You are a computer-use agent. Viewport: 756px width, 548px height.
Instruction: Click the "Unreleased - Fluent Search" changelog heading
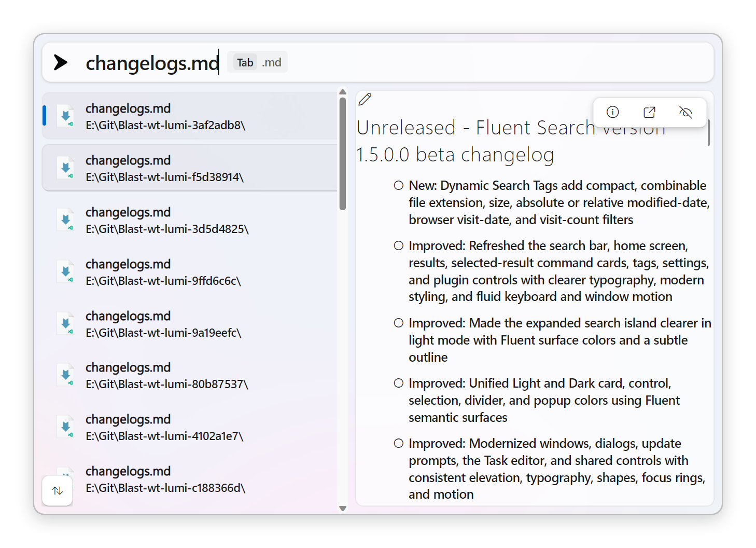tap(511, 141)
